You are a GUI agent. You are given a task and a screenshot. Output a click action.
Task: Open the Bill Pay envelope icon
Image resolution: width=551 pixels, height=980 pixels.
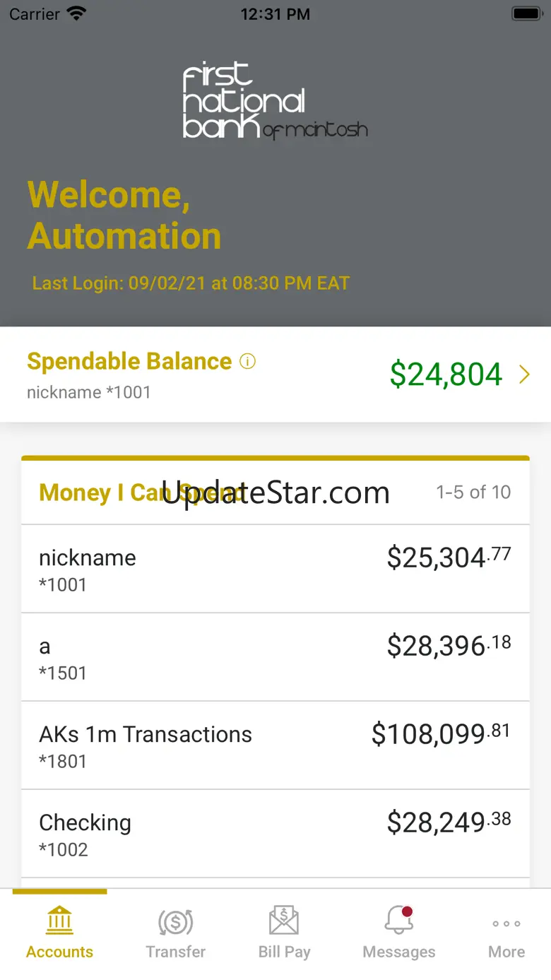[x=284, y=921]
